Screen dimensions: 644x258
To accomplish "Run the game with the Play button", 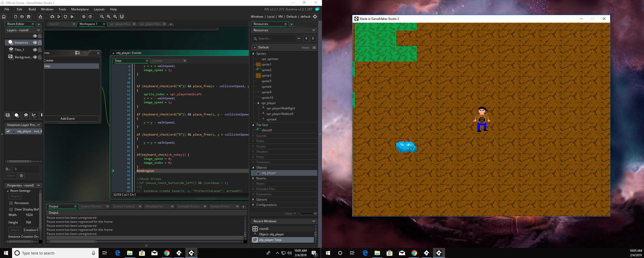I will coord(59,17).
